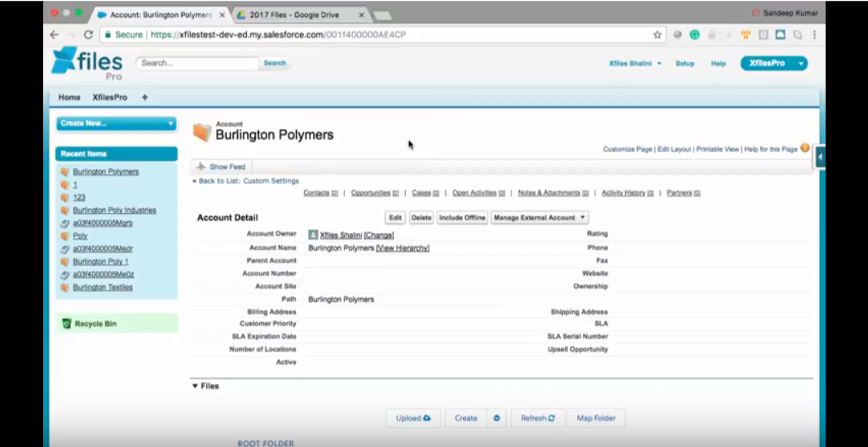Click the Show Feed pulse icon
868x447 pixels.
(201, 166)
